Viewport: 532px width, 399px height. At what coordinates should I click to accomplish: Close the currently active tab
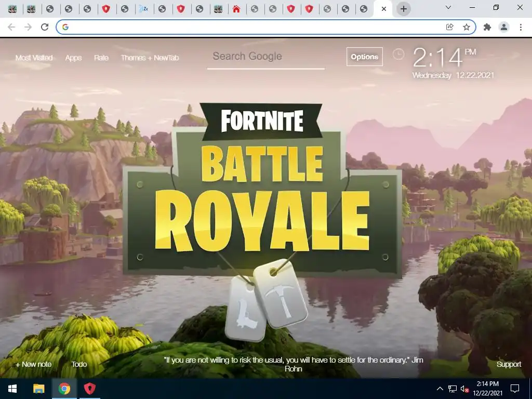click(384, 9)
